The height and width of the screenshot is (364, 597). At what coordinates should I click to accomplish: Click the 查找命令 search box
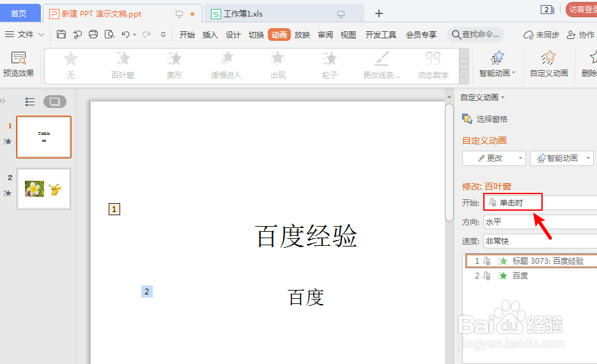pyautogui.click(x=476, y=34)
